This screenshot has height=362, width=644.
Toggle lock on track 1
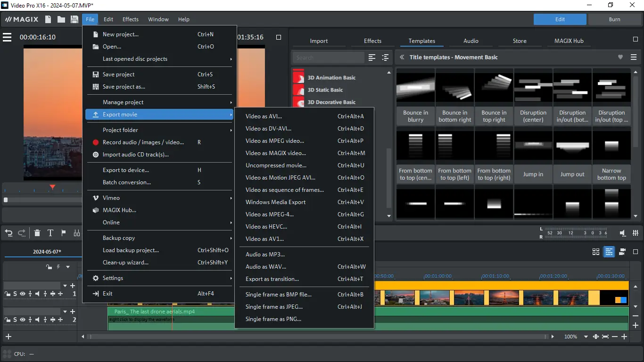click(x=7, y=294)
